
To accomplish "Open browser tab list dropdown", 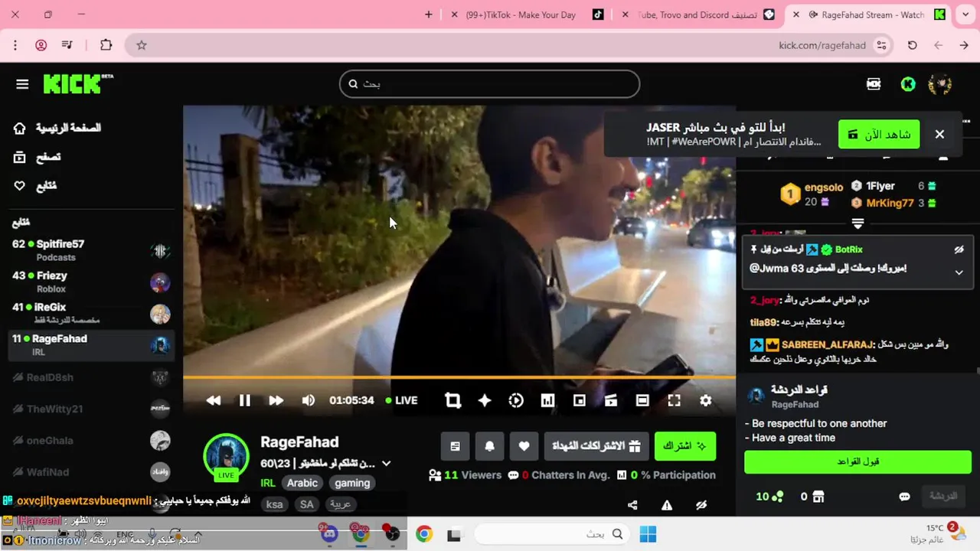I will pyautogui.click(x=965, y=15).
